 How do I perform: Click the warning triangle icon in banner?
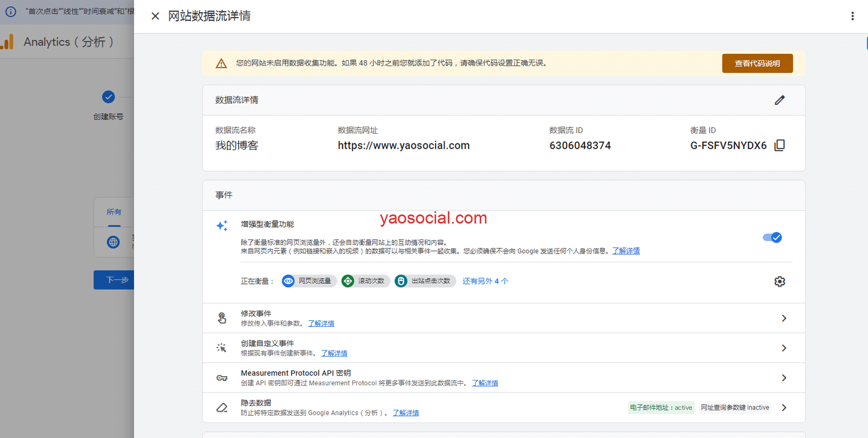click(x=221, y=64)
